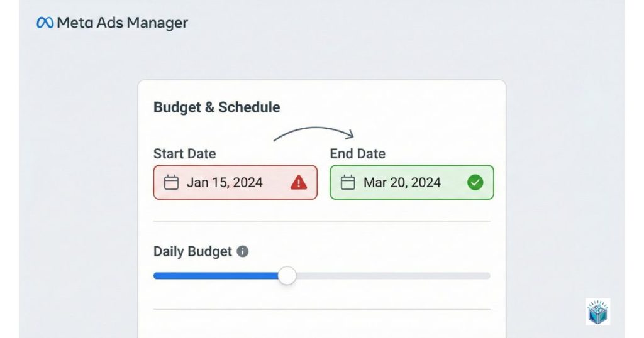Click the Daily Budget slider handle

click(x=287, y=276)
